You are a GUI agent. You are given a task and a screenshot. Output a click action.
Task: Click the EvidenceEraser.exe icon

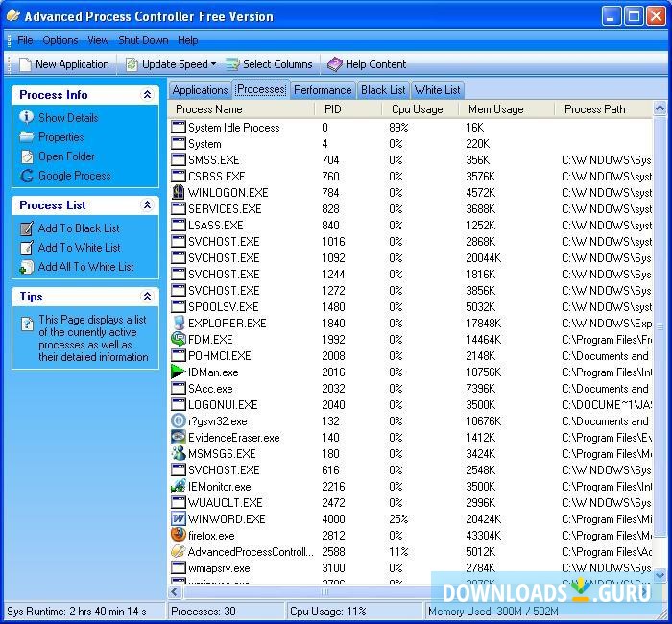click(x=178, y=437)
